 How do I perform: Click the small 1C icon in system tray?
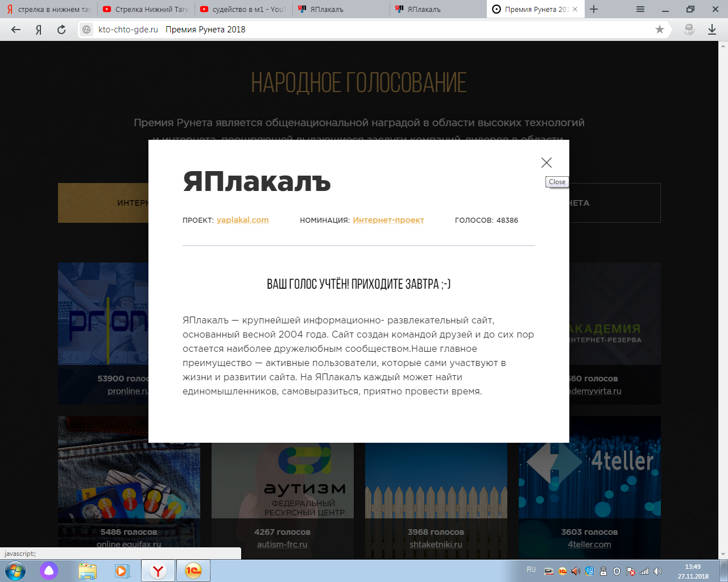[x=562, y=571]
